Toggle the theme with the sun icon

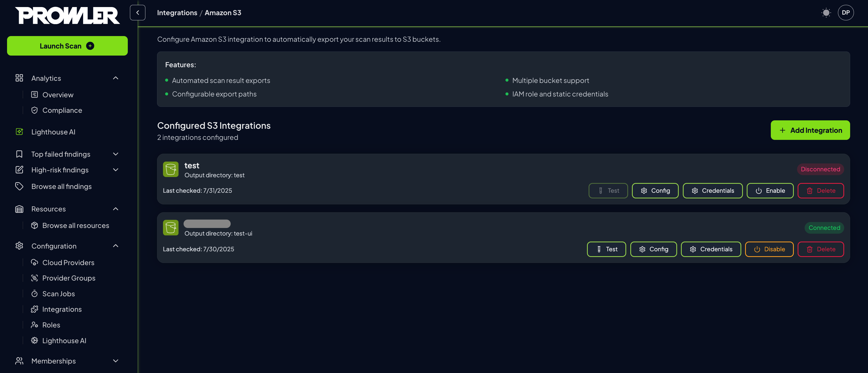tap(826, 12)
